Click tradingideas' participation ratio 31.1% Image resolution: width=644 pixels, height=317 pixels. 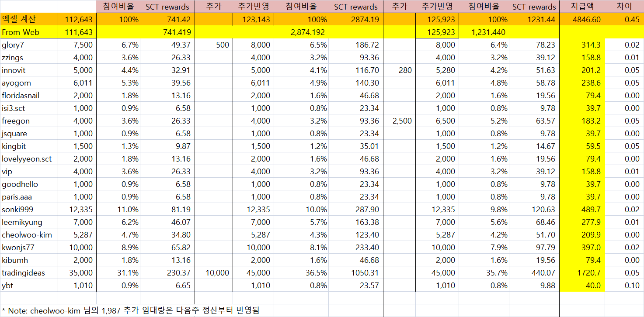coord(118,272)
